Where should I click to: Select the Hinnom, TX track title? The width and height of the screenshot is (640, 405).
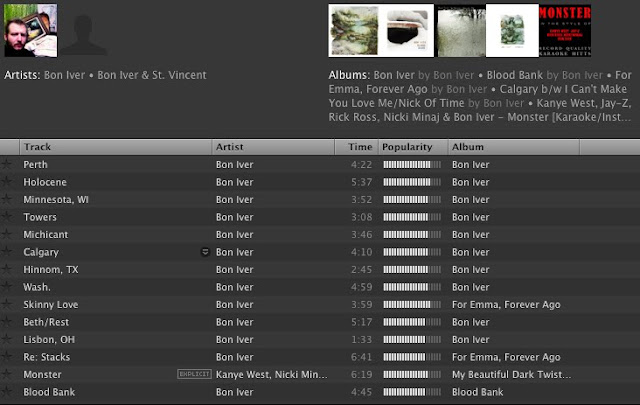pos(51,270)
